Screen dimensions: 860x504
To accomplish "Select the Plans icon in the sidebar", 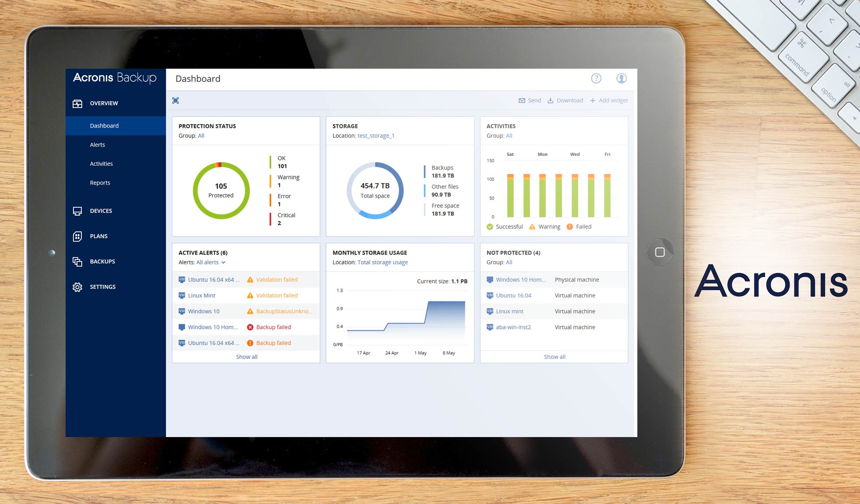I will pos(77,236).
